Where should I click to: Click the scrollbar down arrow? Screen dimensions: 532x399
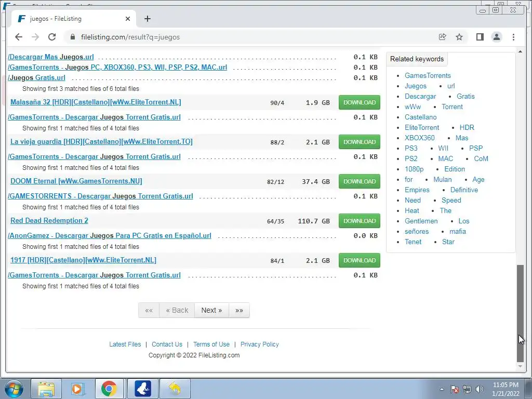(520, 366)
